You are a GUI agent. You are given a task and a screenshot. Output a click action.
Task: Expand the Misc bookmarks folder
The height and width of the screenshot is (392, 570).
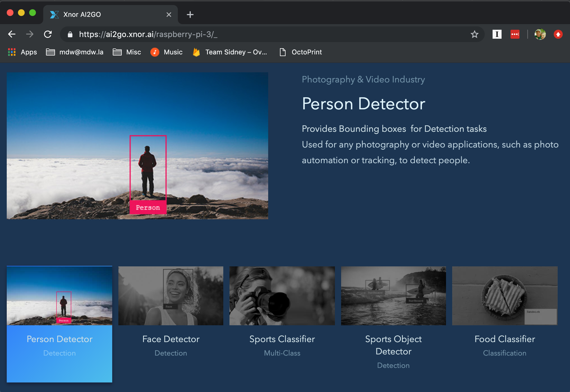pos(127,52)
